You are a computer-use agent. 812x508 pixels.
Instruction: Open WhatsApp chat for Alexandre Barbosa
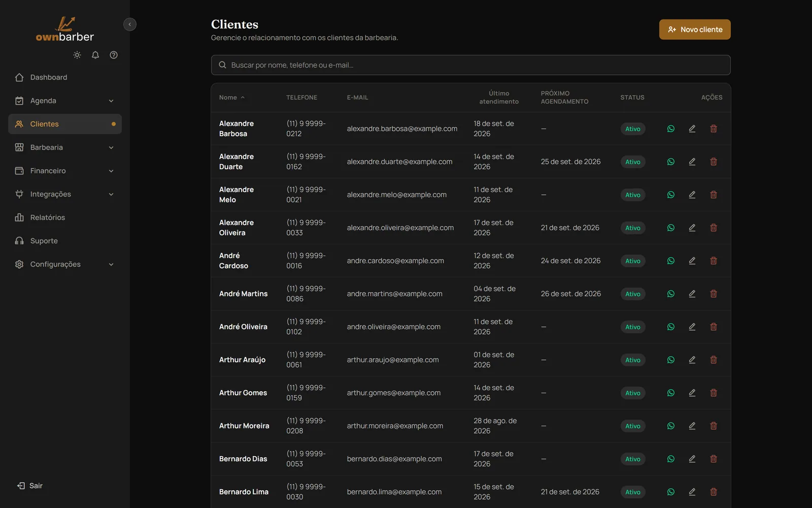click(x=671, y=129)
